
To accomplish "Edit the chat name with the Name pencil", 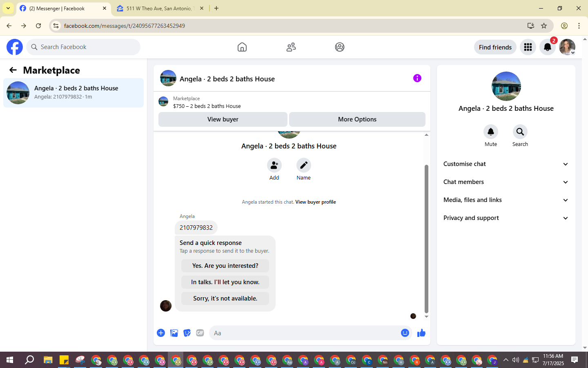I will click(304, 165).
